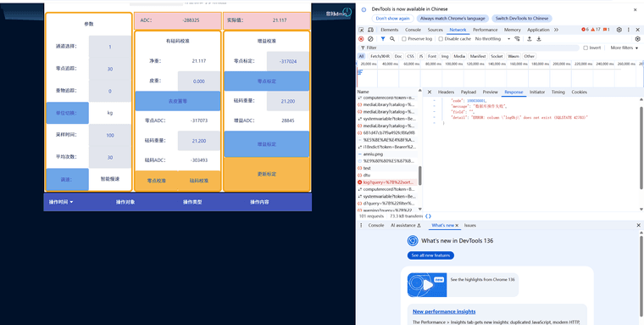Image resolution: width=644 pixels, height=325 pixels.
Task: Enable the Disable cache checkbox
Action: pyautogui.click(x=441, y=39)
